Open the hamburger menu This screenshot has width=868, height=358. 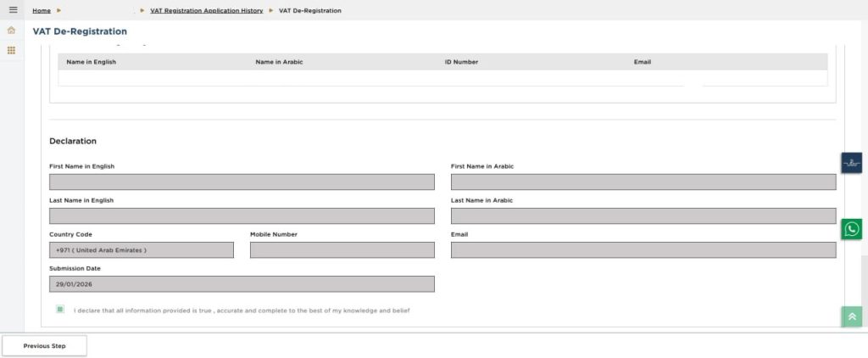12,9
